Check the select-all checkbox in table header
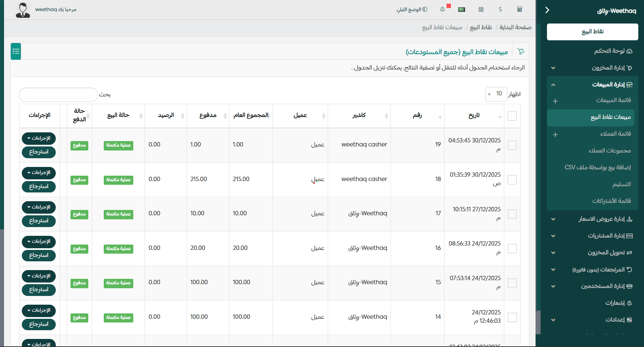Screen dimensions: 644x347 click(x=512, y=116)
